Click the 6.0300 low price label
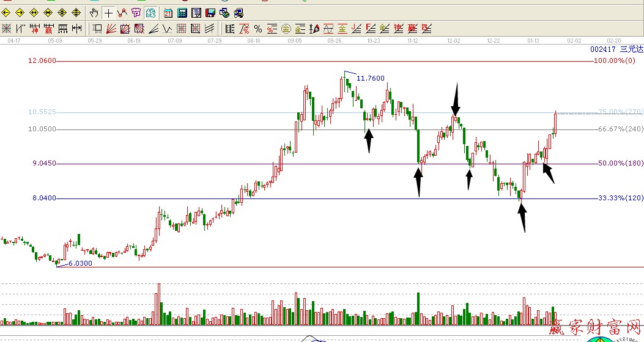644x342 pixels. (80, 263)
